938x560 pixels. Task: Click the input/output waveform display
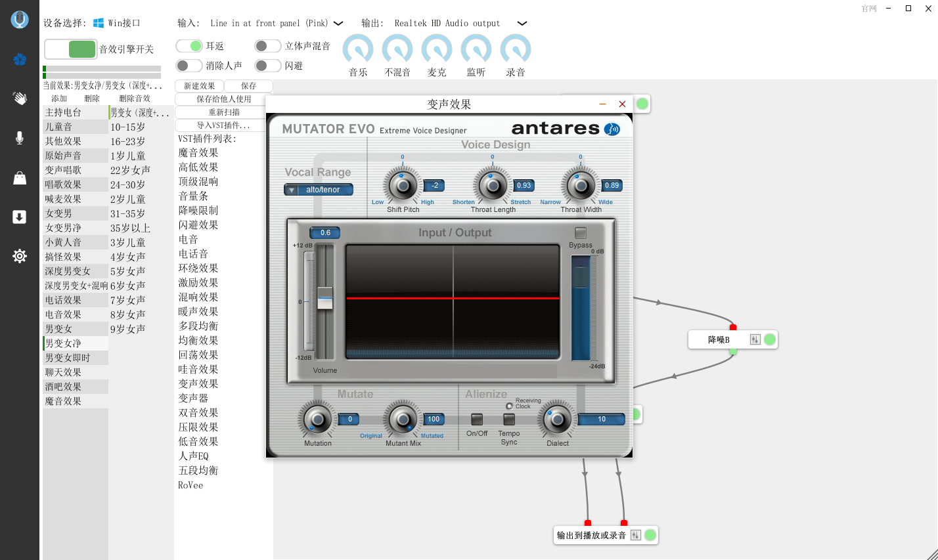point(453,301)
